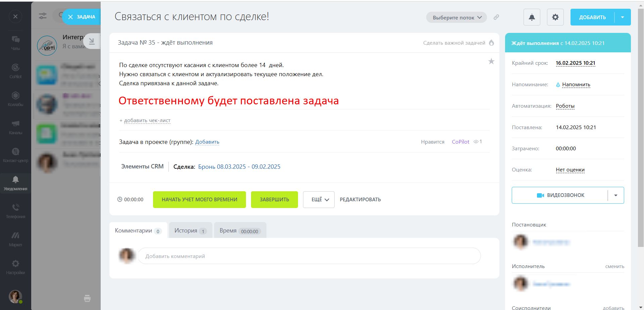This screenshot has width=644, height=310.
Task: Open Telephony in the left sidebar
Action: tap(15, 211)
